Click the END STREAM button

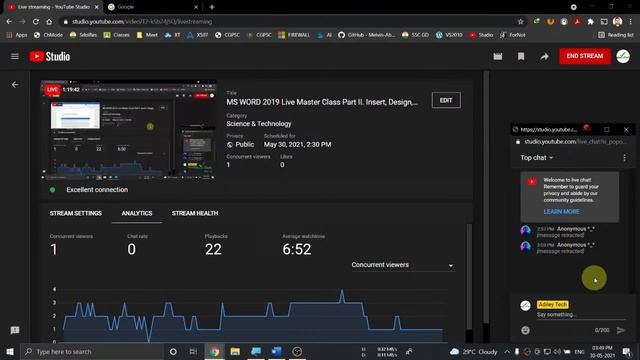click(x=584, y=56)
